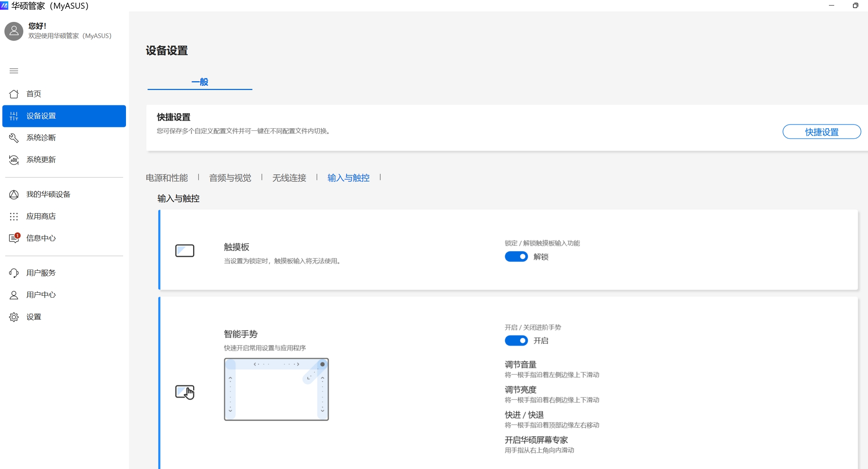Collapse sidebar with hamburger menu icon
Viewport: 868px width, 469px height.
14,71
